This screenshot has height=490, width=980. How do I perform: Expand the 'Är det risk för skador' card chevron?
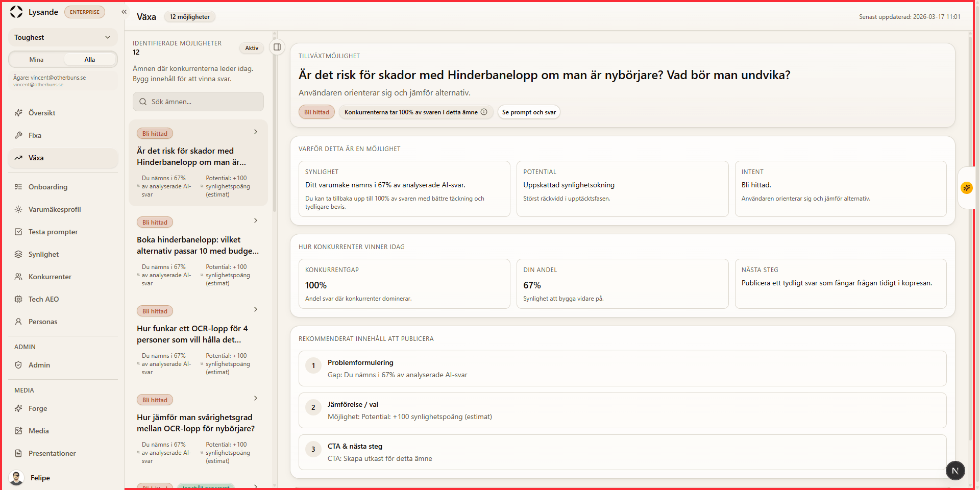coord(256,132)
